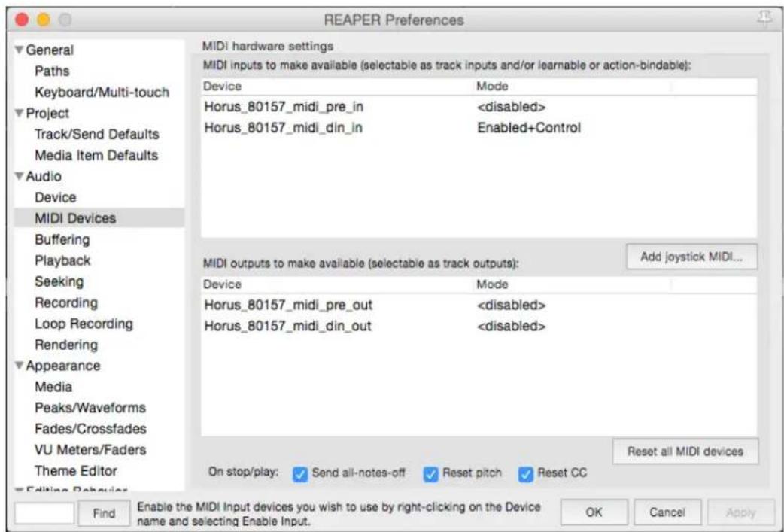
Task: Open Keyboard/Multi-touch preferences page
Action: pos(102,92)
